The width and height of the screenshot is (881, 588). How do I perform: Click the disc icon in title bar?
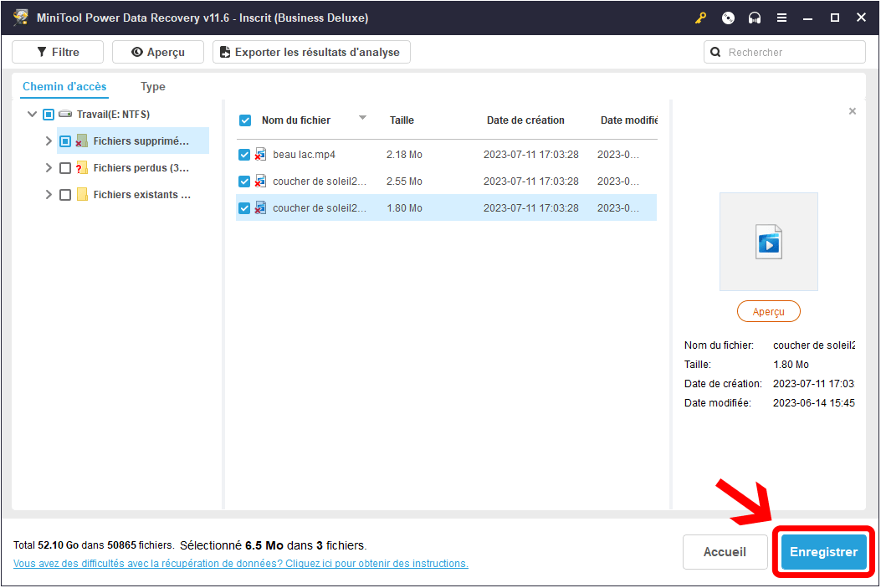728,18
